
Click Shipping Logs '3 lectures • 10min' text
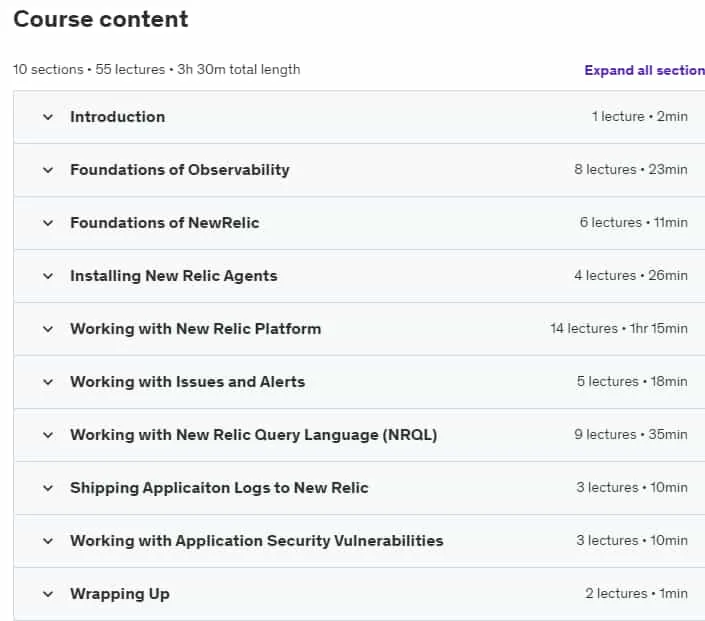click(x=632, y=488)
